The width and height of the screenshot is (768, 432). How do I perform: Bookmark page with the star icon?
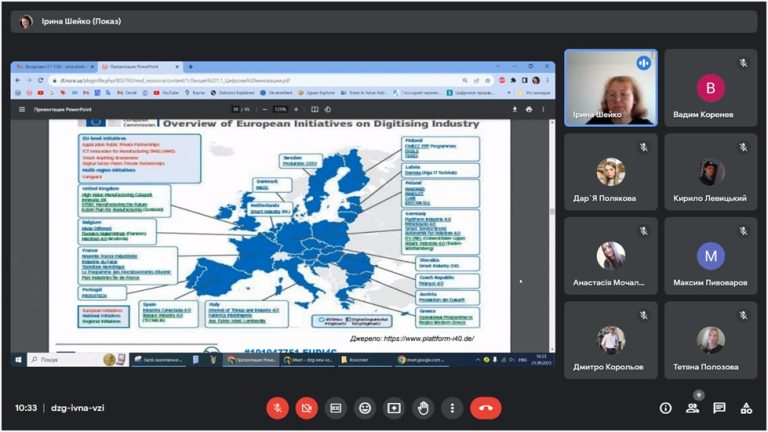(488, 80)
